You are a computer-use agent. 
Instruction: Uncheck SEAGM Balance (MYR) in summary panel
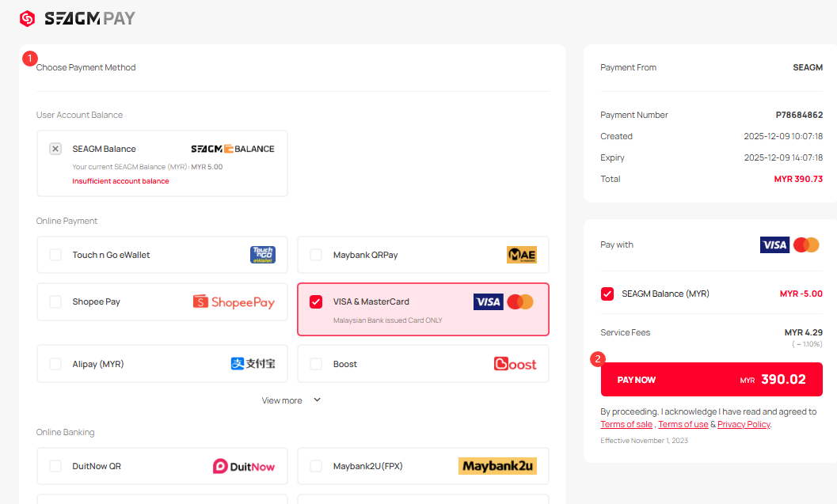point(607,294)
